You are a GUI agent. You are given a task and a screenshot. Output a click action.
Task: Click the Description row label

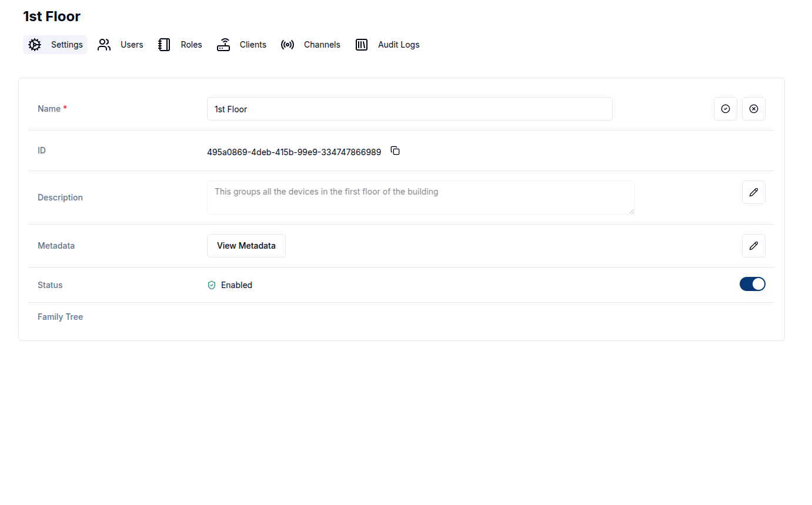pyautogui.click(x=61, y=198)
